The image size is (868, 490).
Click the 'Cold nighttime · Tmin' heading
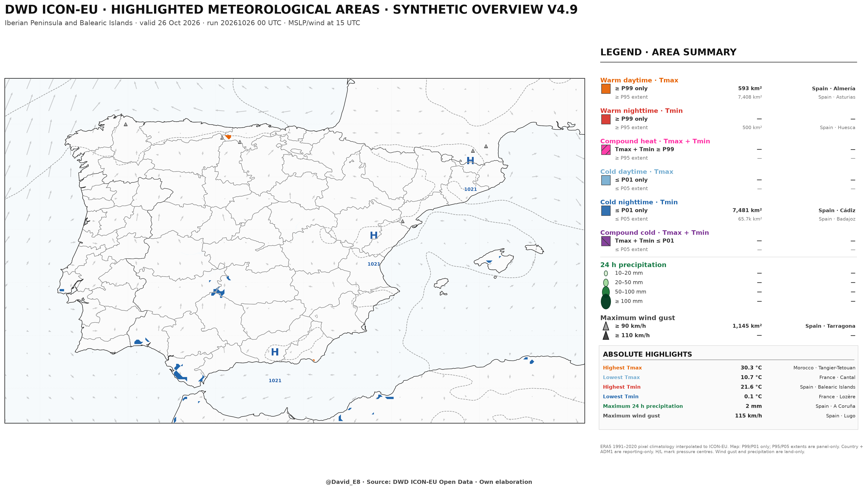[x=639, y=202]
